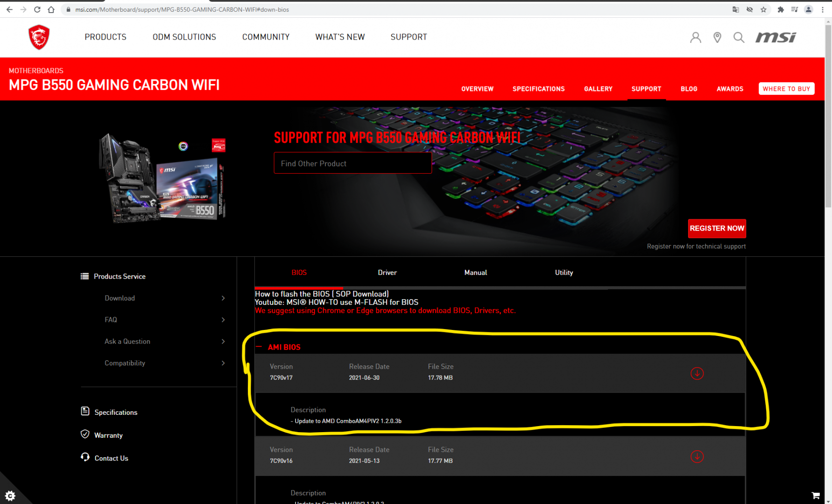Screen dimensions: 832x504
Task: Open the shopping cart icon
Action: [x=816, y=496]
